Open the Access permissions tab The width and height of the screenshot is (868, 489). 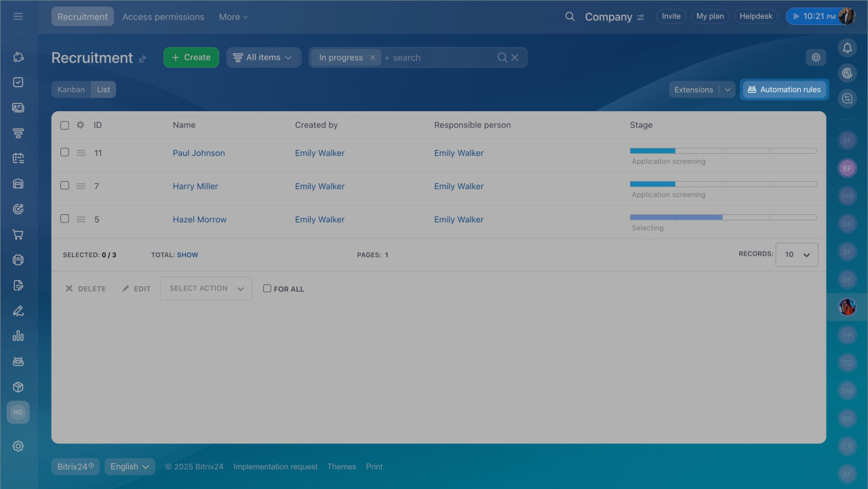click(163, 17)
